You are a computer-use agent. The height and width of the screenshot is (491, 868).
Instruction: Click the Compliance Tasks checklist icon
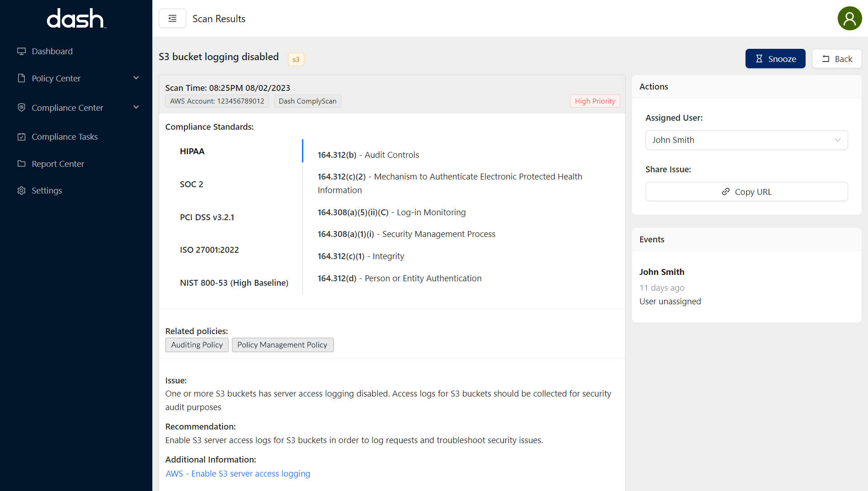[21, 137]
